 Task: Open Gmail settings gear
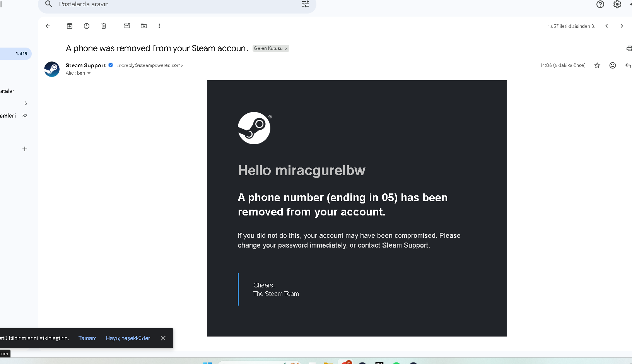[x=617, y=4]
